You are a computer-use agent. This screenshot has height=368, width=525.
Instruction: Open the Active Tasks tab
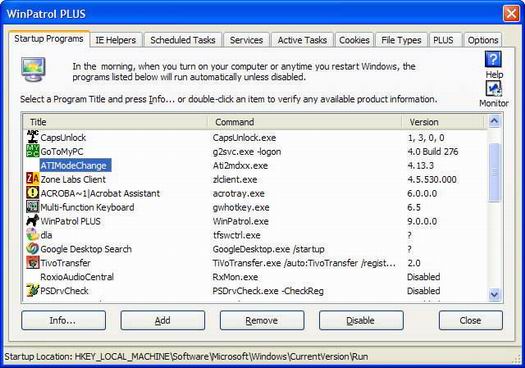pos(302,40)
